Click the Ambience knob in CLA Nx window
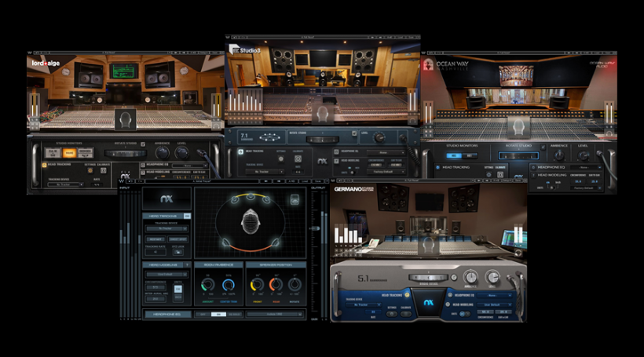 163,153
